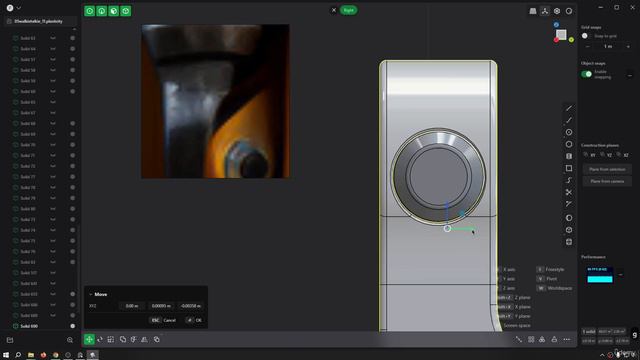Click the red X axis dot on gizmo
Image resolution: width=640 pixels, height=360 pixels.
coord(556,40)
